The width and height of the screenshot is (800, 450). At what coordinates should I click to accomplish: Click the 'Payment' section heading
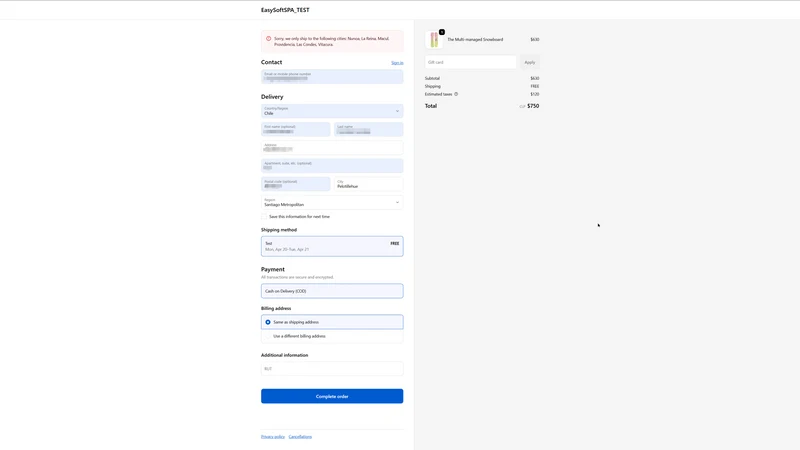(273, 269)
